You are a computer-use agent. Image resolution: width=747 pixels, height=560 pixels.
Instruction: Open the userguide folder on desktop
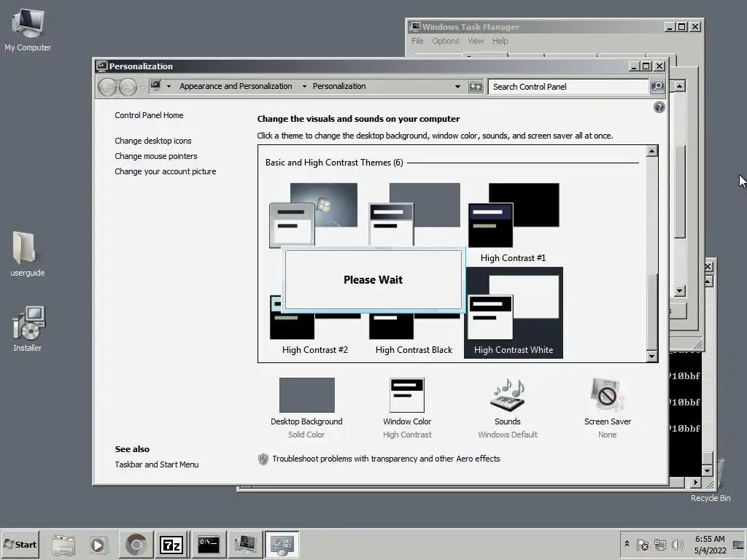tap(27, 254)
